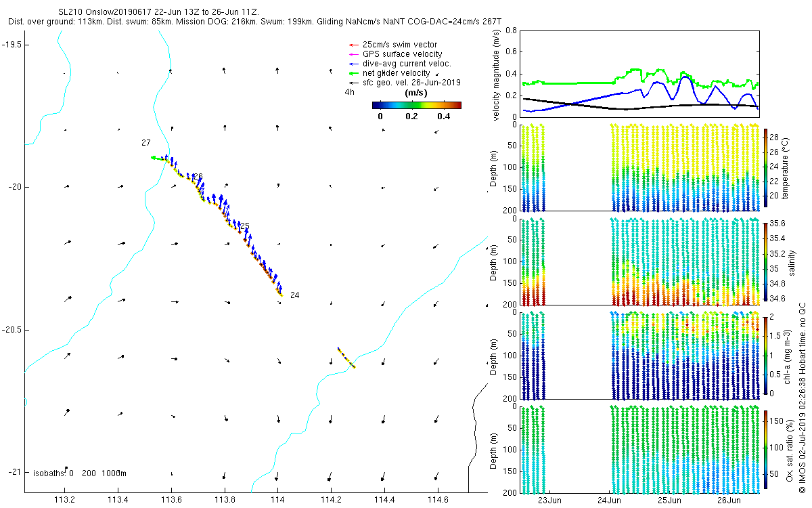Screen dimensions: 812x508
Task: Click the green net glider velocity legend arrow
Action: (x=354, y=73)
